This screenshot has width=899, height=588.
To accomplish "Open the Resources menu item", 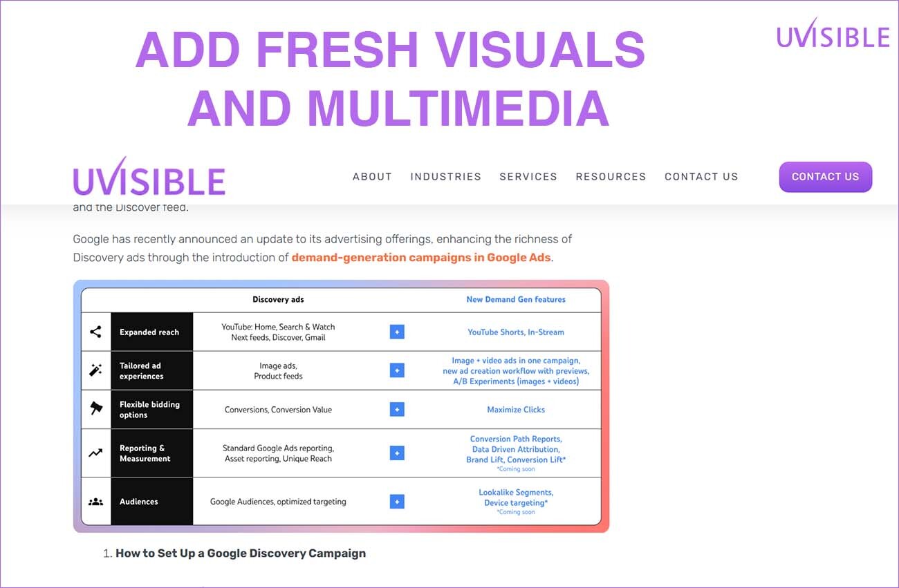I will point(611,176).
